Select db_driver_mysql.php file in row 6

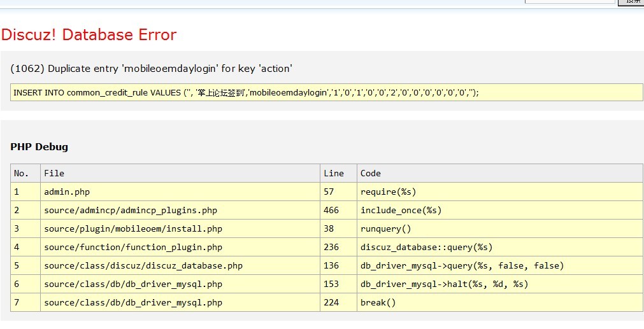point(180,284)
